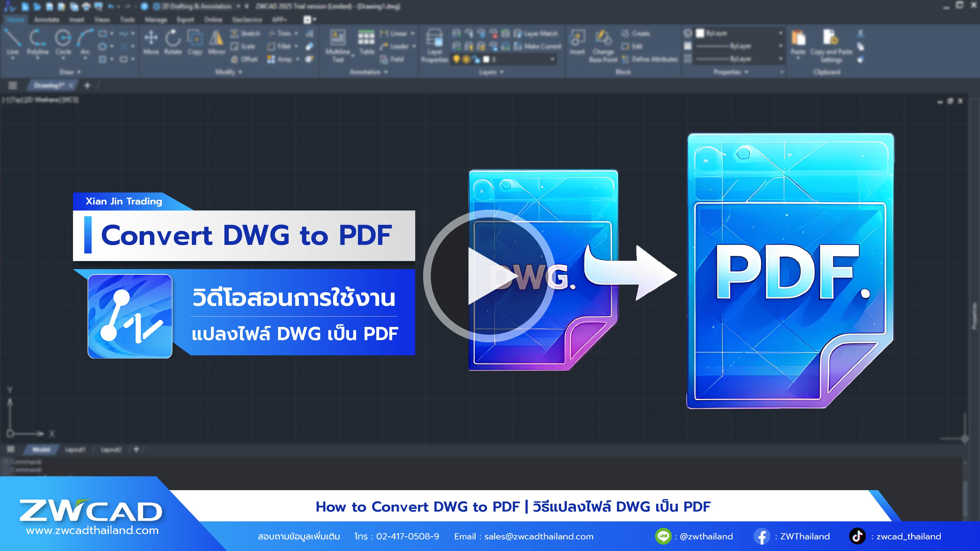The image size is (980, 551).
Task: Open the Multiline Text tool
Action: coord(338,46)
